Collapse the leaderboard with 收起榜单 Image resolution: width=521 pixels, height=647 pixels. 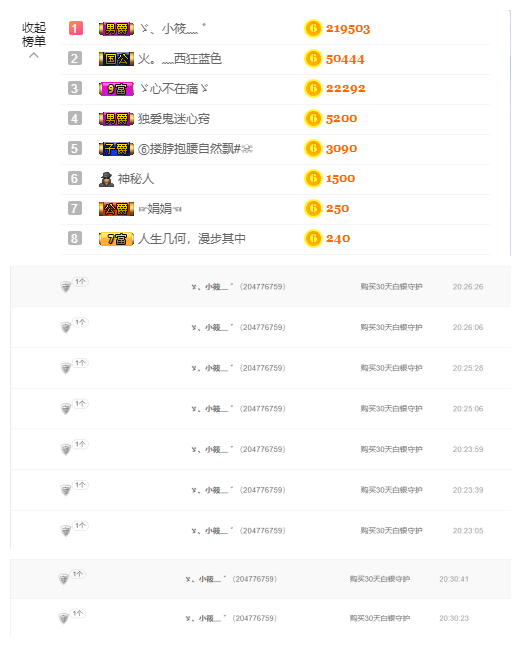34,39
